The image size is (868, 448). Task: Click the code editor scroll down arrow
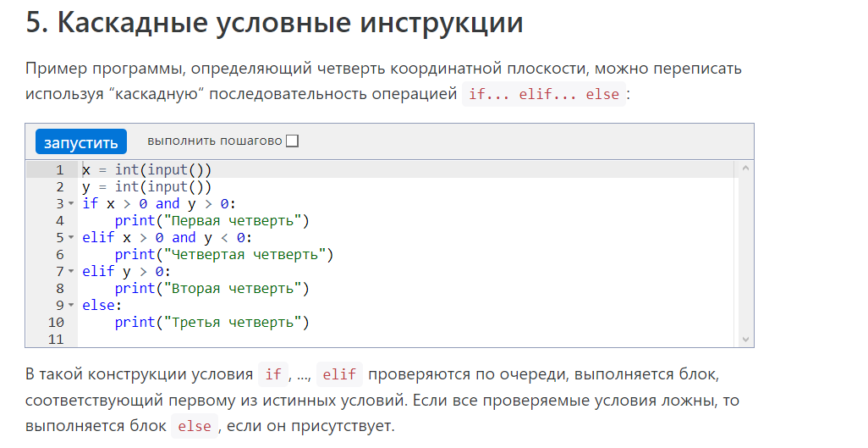point(745,340)
